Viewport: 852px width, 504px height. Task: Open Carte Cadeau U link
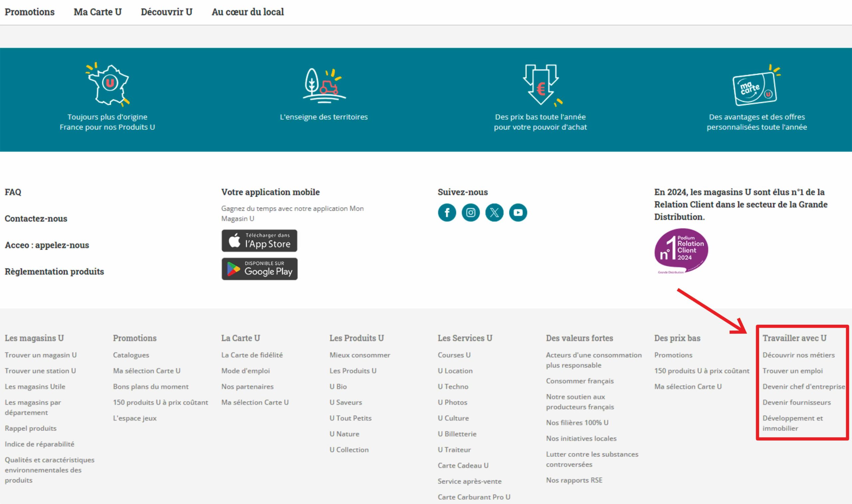tap(463, 465)
